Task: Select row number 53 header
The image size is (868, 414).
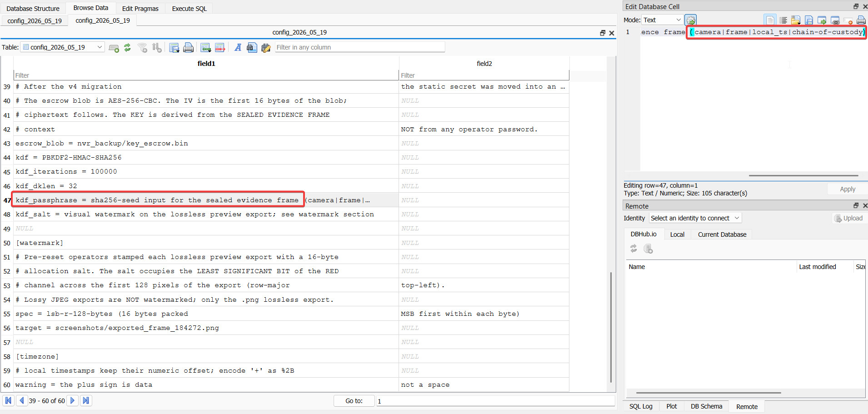Action: coord(7,285)
